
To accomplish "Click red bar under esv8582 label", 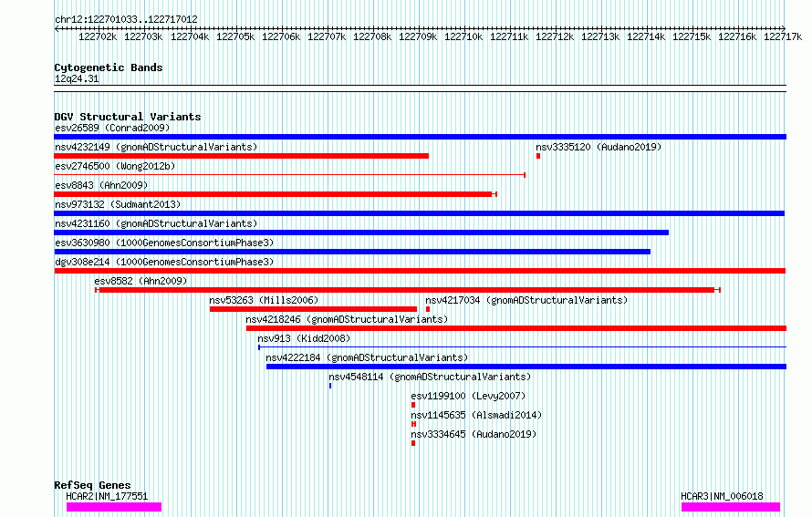I will point(408,290).
